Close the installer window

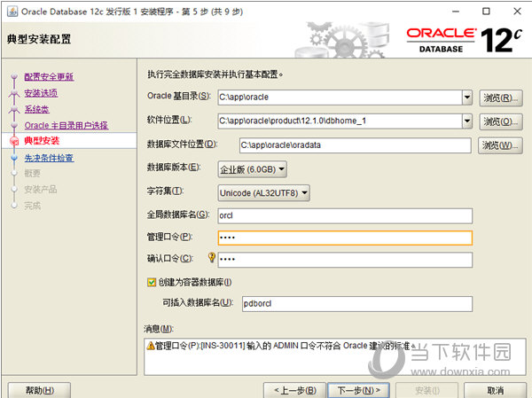[x=517, y=12]
